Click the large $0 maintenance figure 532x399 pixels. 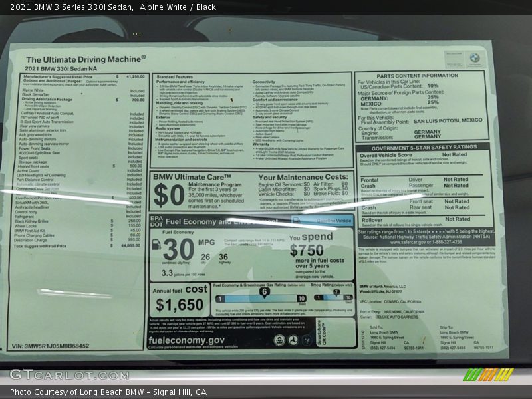[169, 195]
